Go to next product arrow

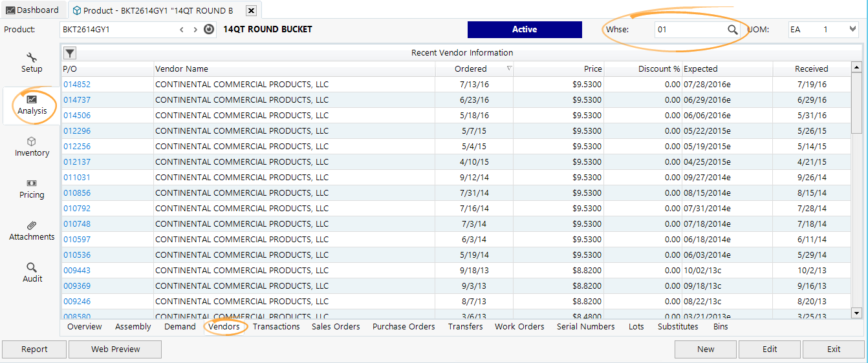tap(195, 30)
